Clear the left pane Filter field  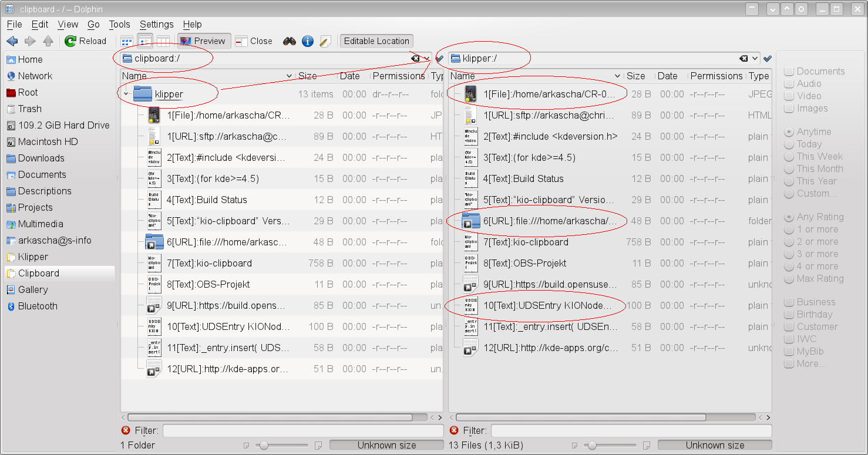pos(126,430)
